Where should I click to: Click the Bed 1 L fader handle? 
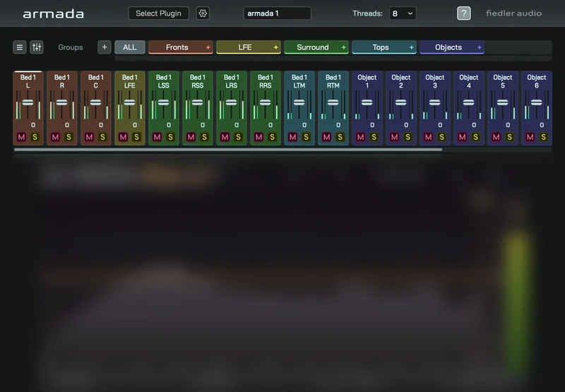pos(28,102)
